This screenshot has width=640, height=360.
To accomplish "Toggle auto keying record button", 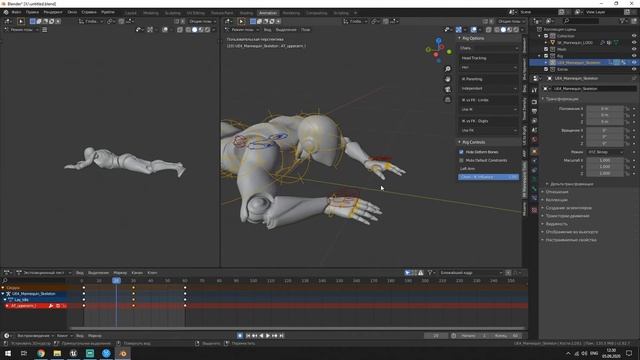I will click(x=240, y=336).
